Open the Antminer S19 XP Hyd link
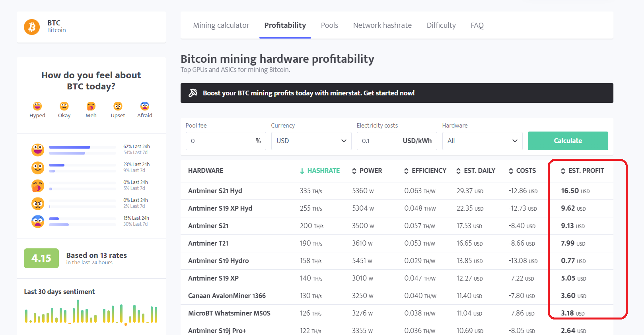The image size is (644, 335). point(220,208)
